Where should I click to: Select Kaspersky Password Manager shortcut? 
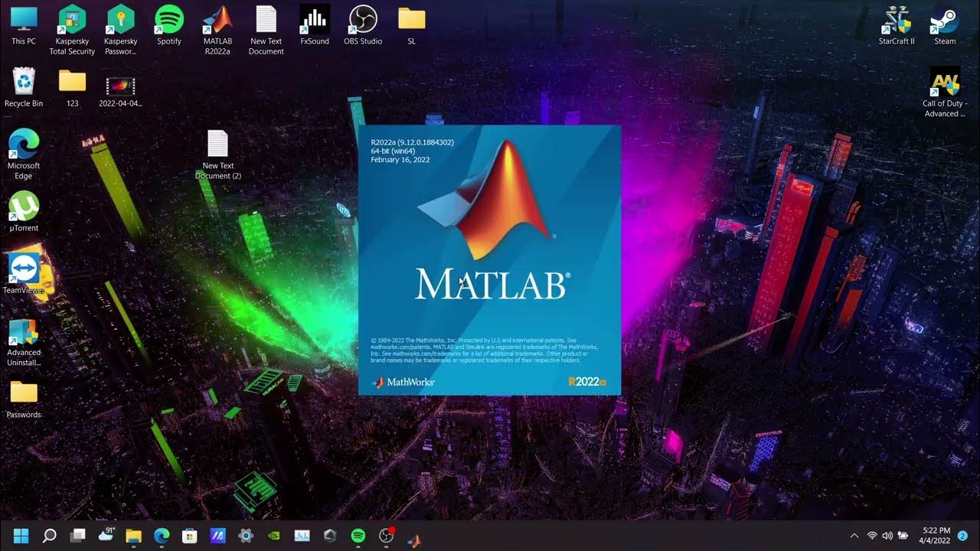tap(120, 30)
